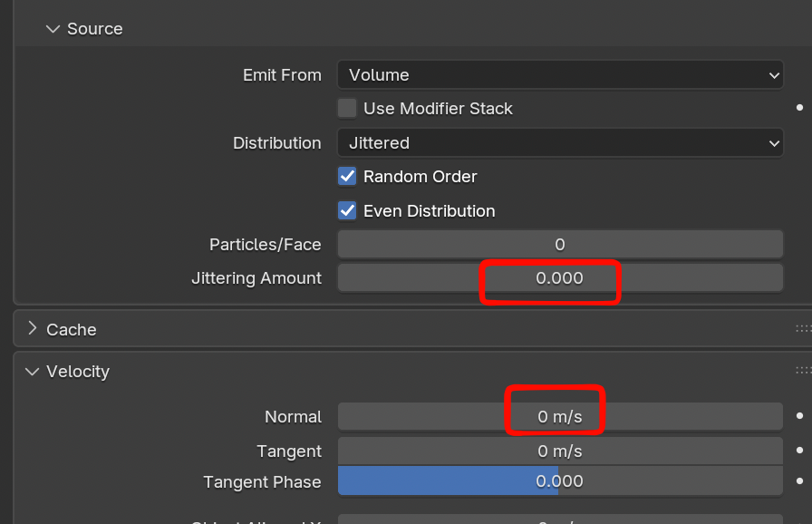Click the cut-off field below Tangent Phase
Screen dimensions: 812x524
560,519
